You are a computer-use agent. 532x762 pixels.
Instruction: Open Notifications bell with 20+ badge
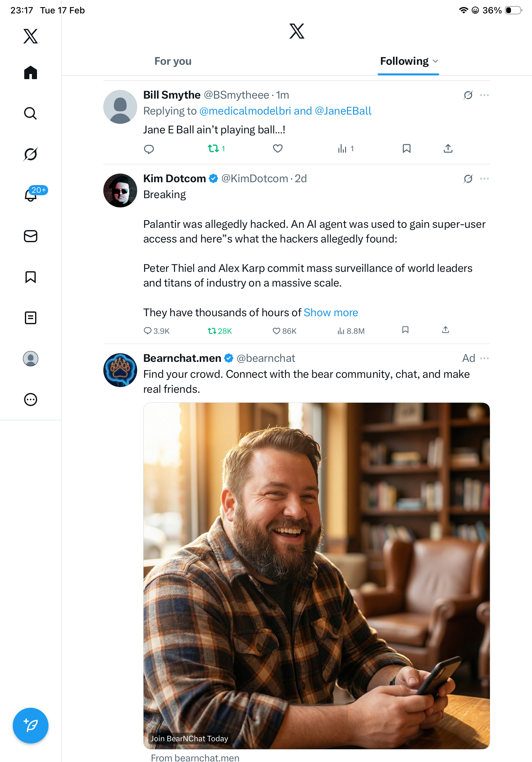[31, 195]
